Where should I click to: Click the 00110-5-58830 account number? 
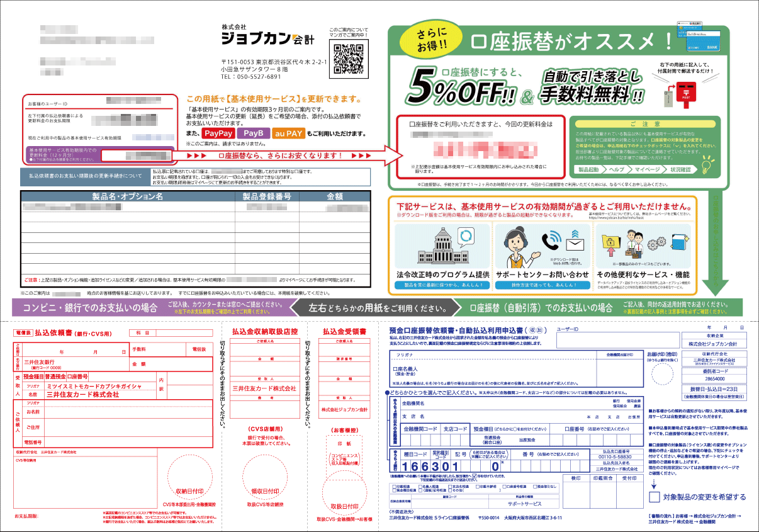click(616, 457)
